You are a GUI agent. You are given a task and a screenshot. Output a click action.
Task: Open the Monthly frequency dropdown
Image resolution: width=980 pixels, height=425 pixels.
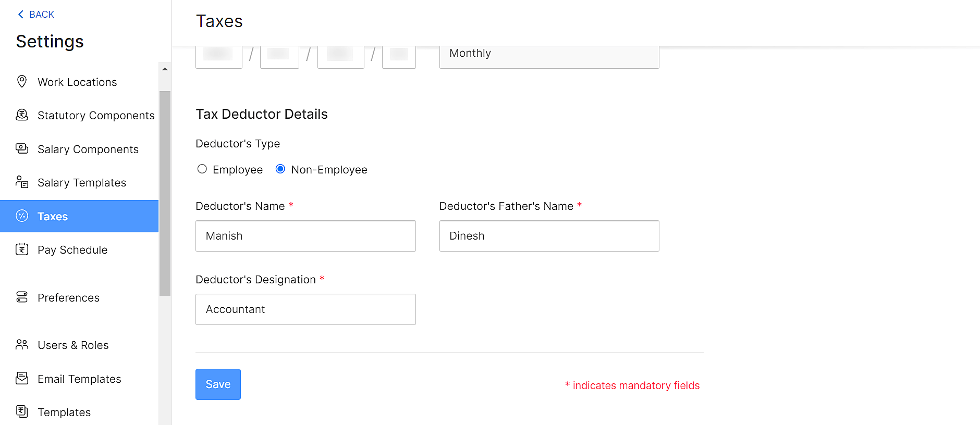pyautogui.click(x=549, y=54)
